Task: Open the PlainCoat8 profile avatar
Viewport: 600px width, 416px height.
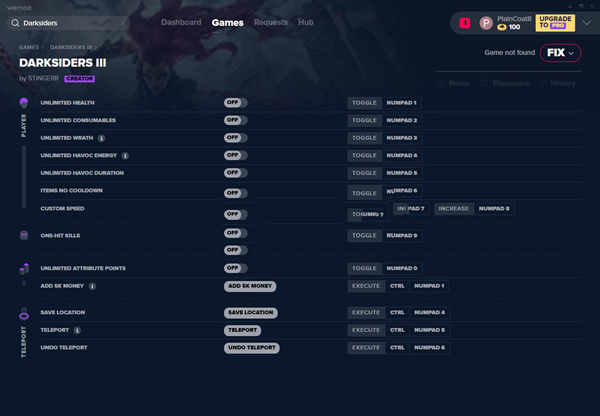Action: (x=486, y=22)
